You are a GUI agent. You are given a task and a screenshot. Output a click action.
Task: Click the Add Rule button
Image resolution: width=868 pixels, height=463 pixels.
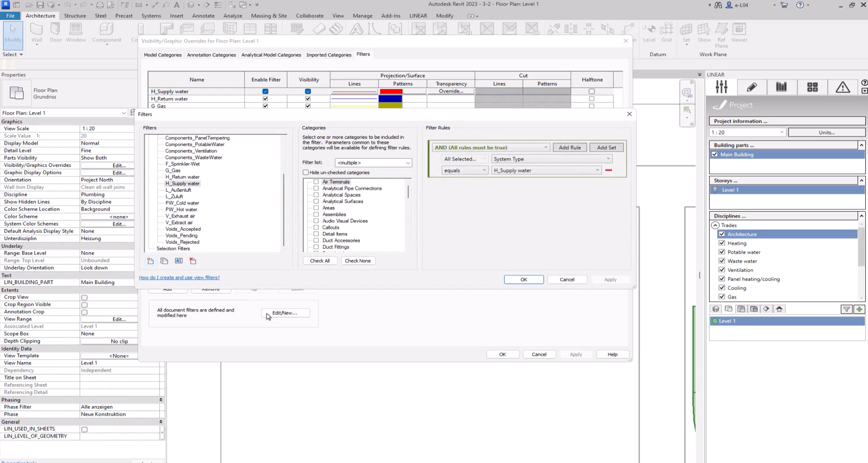[x=570, y=148]
